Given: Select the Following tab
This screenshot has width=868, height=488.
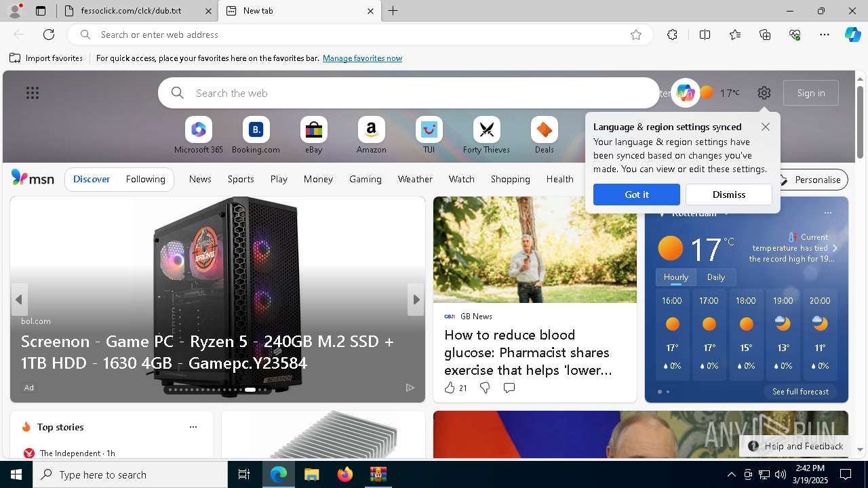Looking at the screenshot, I should click(145, 179).
